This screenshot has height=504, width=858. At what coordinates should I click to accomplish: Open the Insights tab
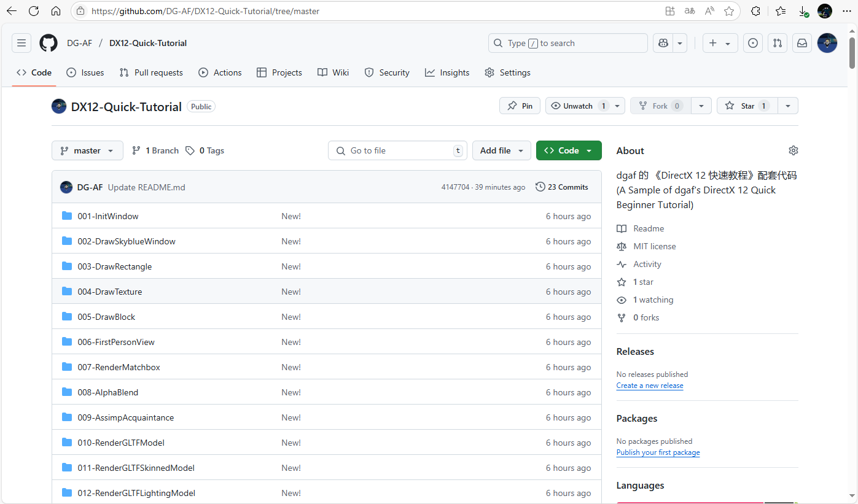tap(447, 72)
